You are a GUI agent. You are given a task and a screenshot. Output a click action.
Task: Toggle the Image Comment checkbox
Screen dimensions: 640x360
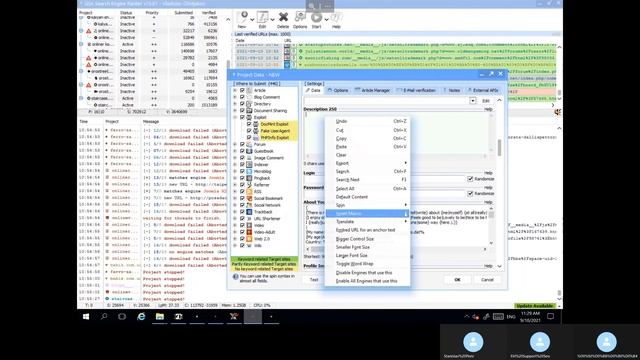(242, 158)
